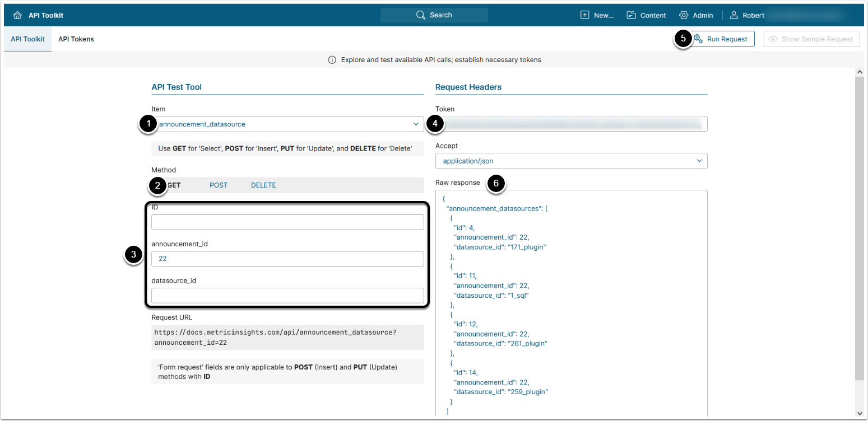Open the Item dropdown
868x421 pixels.
coord(287,124)
